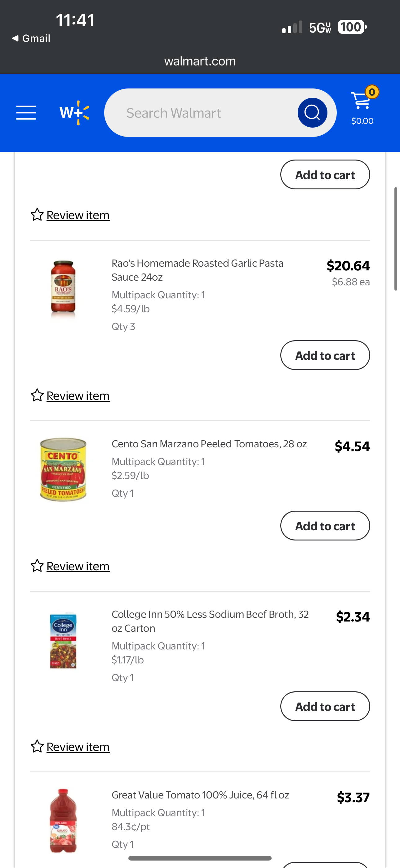Open Review item link for Cento tomatoes
This screenshot has height=868, width=400.
point(78,566)
